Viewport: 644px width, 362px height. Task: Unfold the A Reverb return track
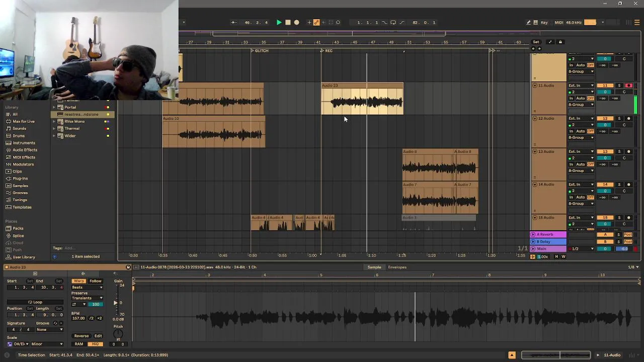[533, 234]
